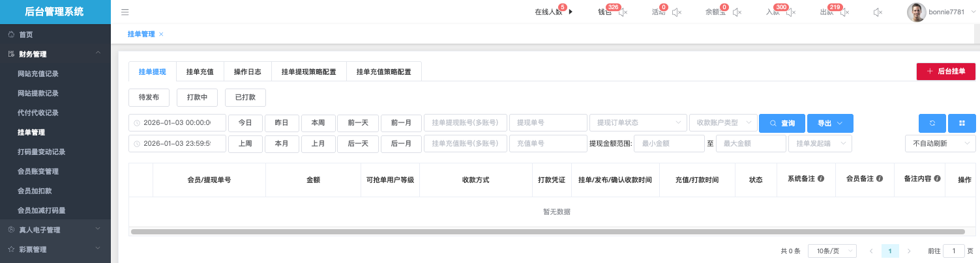Screen dimensions: 980x263
Task: Click the bonnie7781 user avatar
Action: [916, 12]
